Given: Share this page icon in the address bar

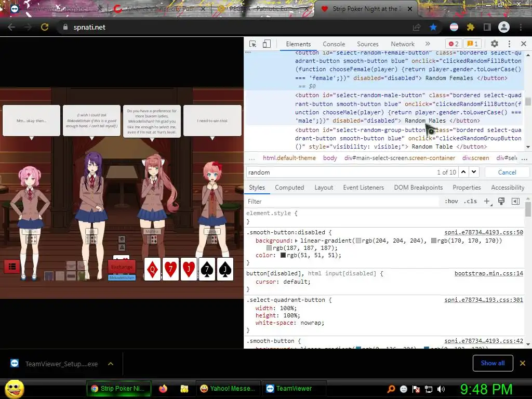Looking at the screenshot, I should point(416,27).
